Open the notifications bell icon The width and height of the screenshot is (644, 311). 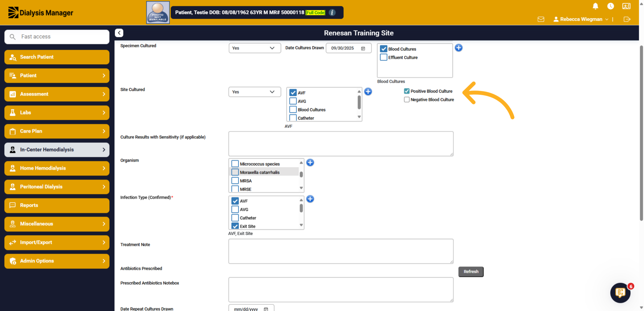tap(595, 6)
